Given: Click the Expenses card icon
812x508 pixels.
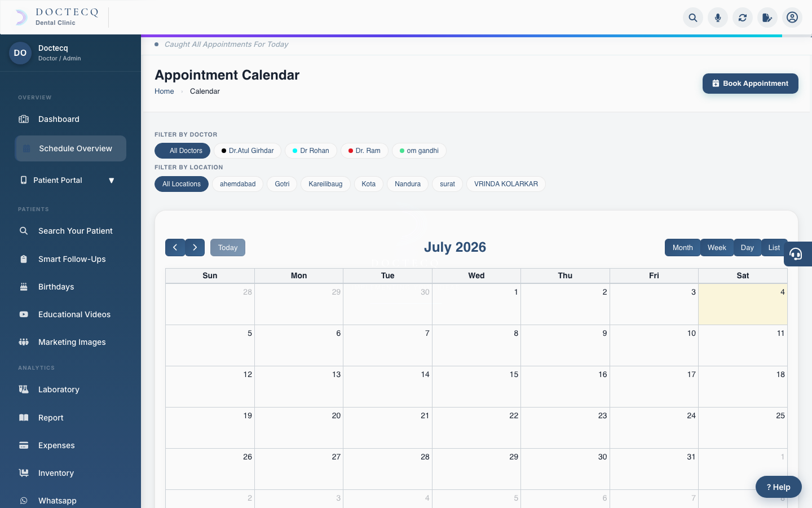Looking at the screenshot, I should click(x=24, y=445).
